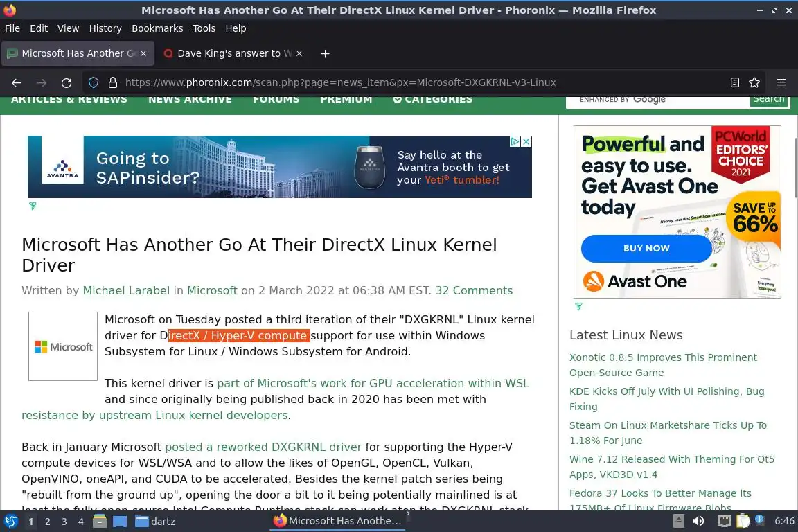Click the green Search button
This screenshot has height=532, width=798.
tap(768, 100)
